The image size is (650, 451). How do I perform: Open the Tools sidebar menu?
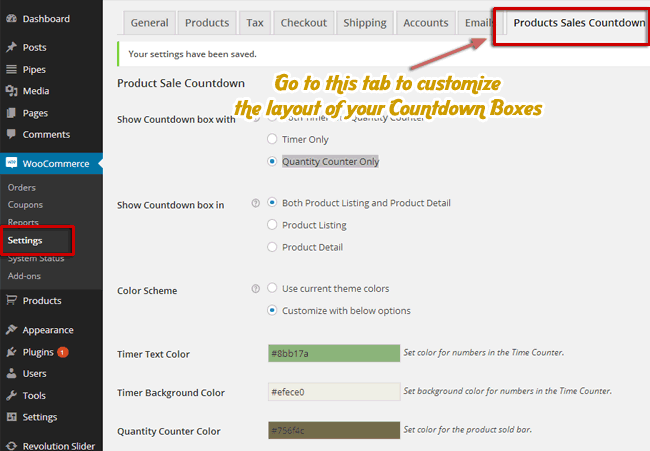point(34,396)
